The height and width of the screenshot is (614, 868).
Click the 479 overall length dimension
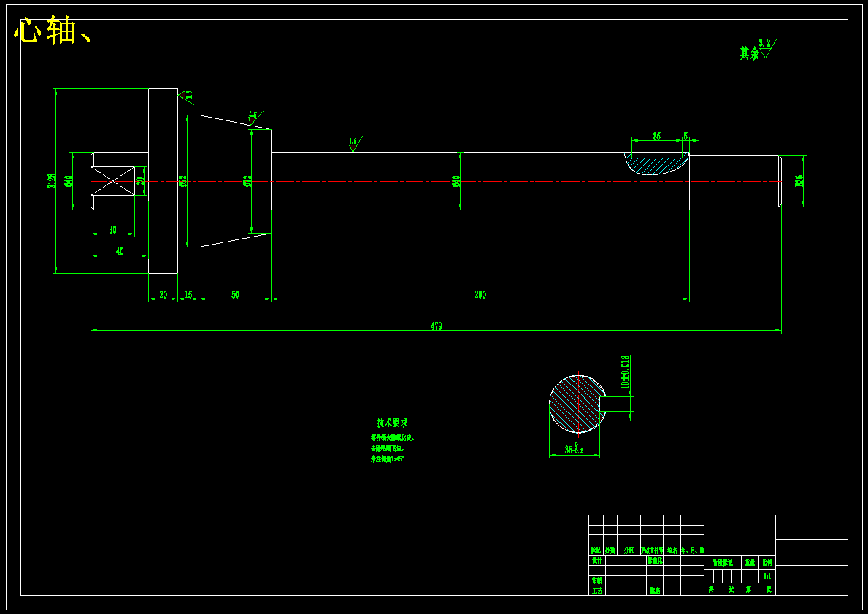click(437, 326)
